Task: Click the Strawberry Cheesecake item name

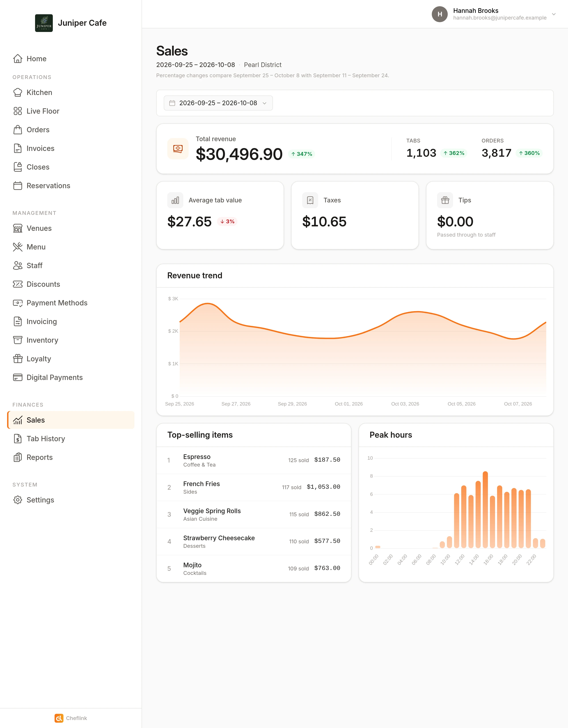Action: point(219,538)
